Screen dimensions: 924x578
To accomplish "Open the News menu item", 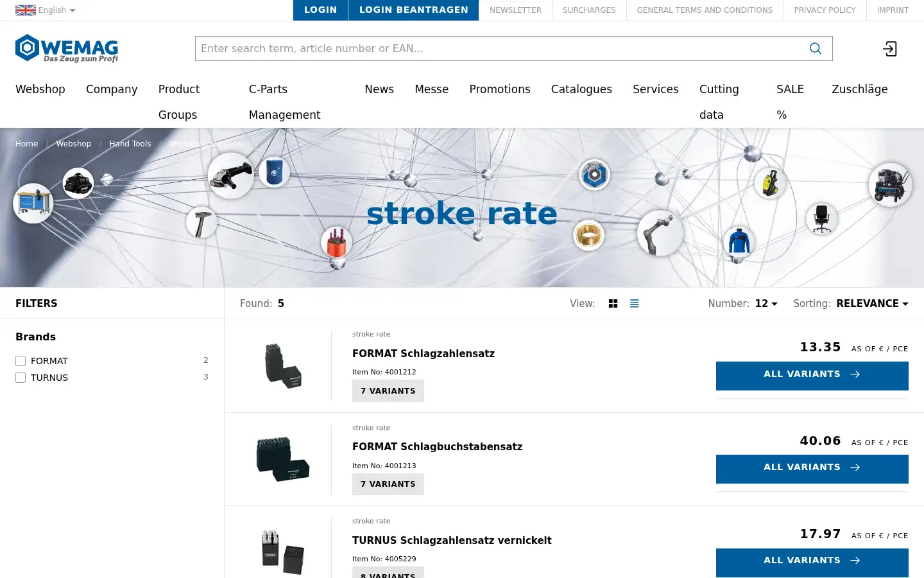I will pyautogui.click(x=379, y=89).
